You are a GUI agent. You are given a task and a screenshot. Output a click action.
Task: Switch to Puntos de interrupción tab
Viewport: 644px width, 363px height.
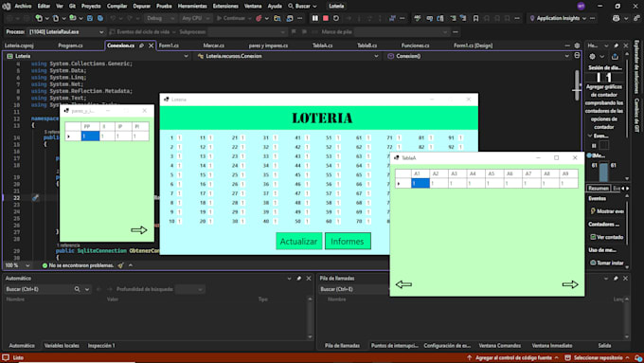[x=394, y=346]
